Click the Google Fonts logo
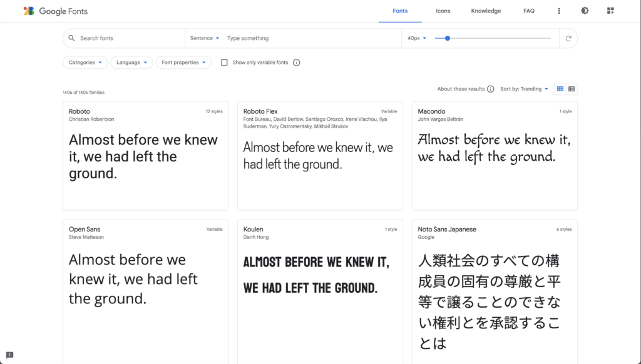 (55, 11)
